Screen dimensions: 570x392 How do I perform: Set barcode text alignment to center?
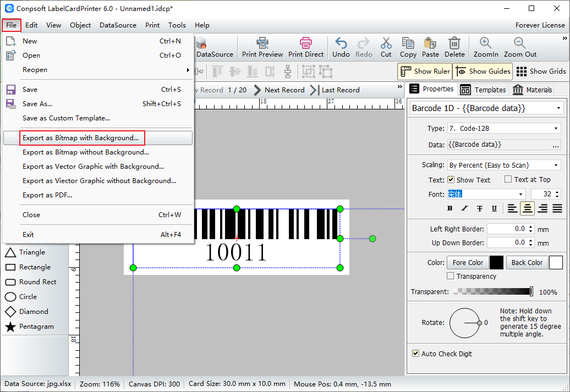pyautogui.click(x=528, y=208)
